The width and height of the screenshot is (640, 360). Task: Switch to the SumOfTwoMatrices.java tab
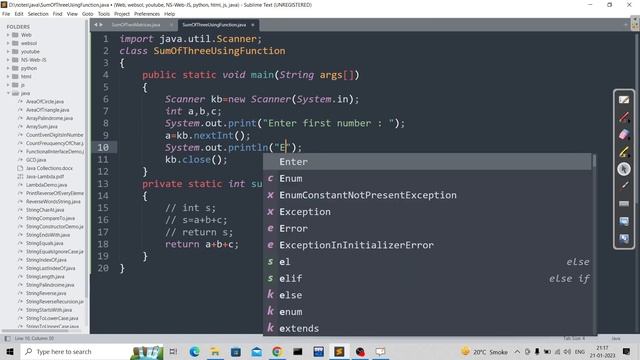coord(136,25)
